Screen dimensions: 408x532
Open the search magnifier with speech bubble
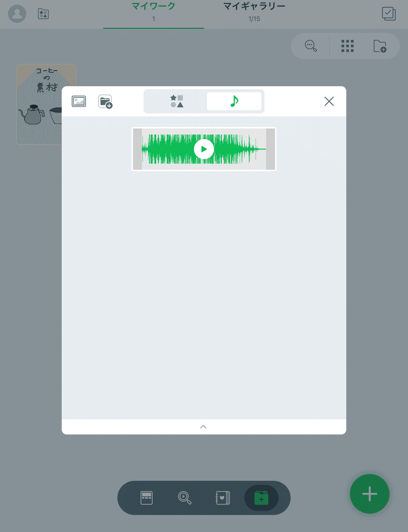(x=311, y=46)
